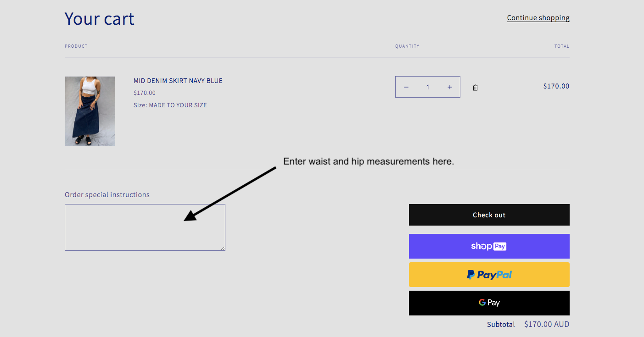
Task: Grab the textarea resize handle corner
Action: pos(223,249)
